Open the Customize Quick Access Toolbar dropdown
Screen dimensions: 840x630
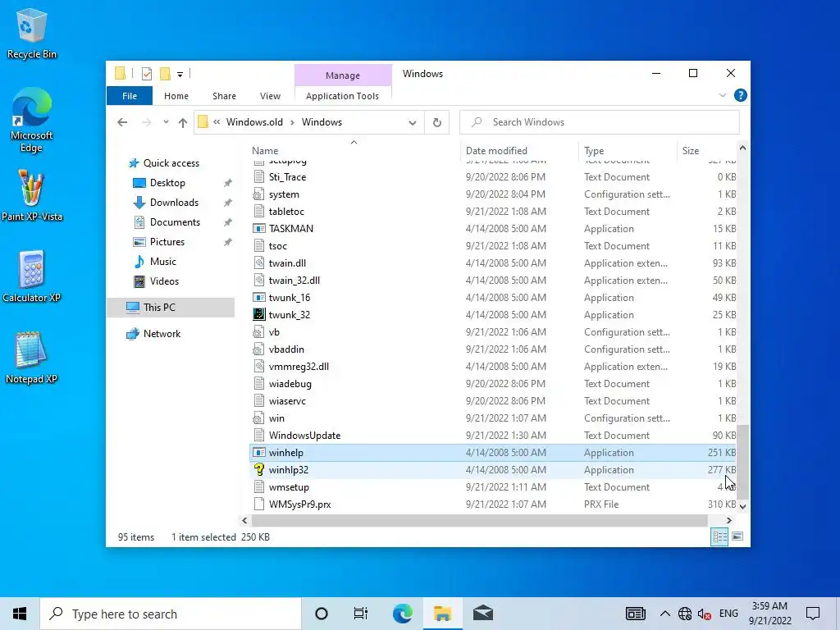tap(180, 75)
